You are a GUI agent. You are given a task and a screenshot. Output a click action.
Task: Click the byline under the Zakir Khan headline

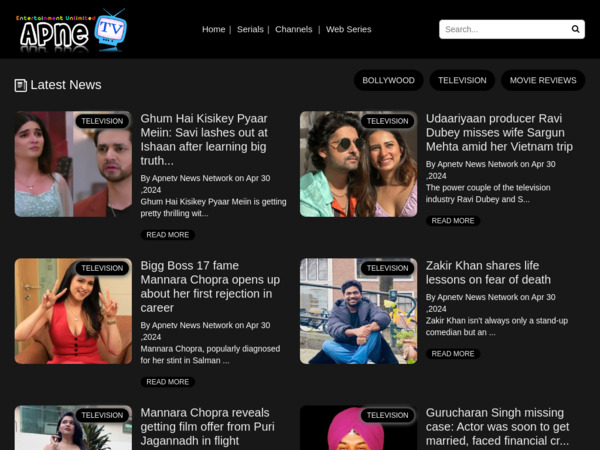pos(491,303)
